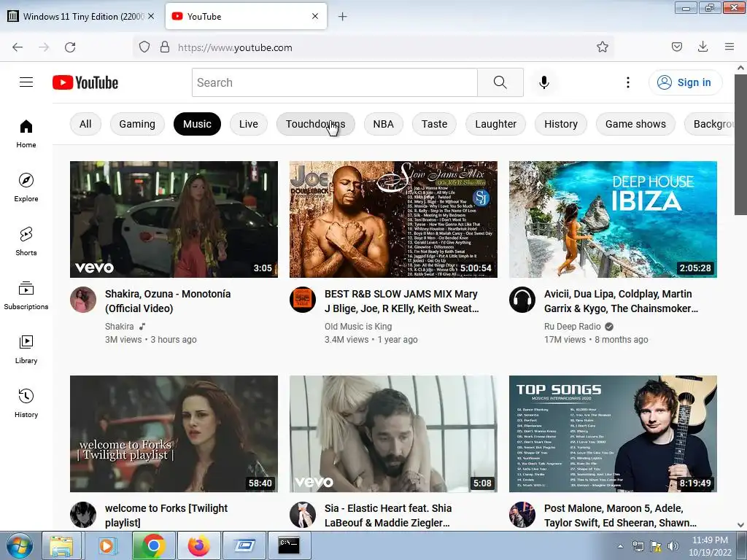Click the Save to Pocket icon

click(676, 47)
